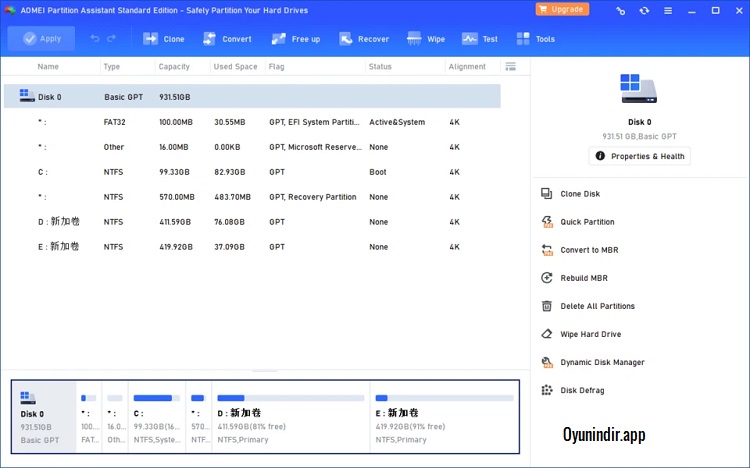Click the Undo arrow icon

tap(95, 38)
